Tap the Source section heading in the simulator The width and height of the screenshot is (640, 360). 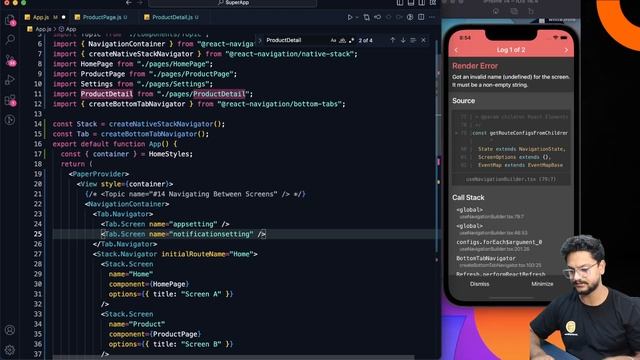[x=463, y=100]
